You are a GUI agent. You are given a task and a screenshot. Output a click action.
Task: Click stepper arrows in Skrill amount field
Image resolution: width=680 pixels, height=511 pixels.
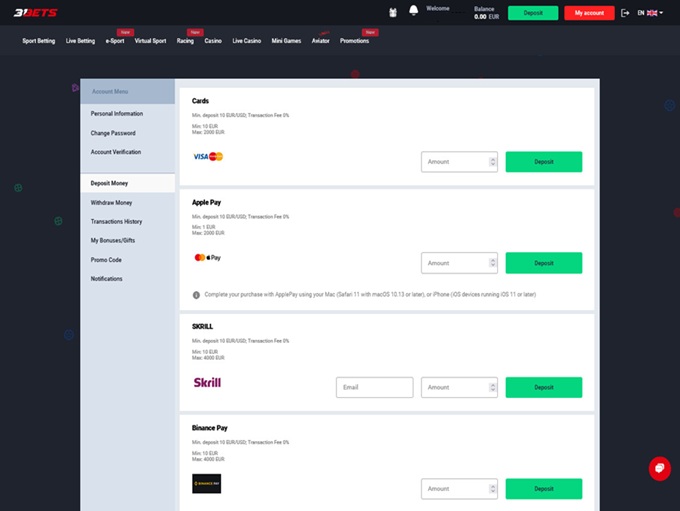[x=492, y=387]
